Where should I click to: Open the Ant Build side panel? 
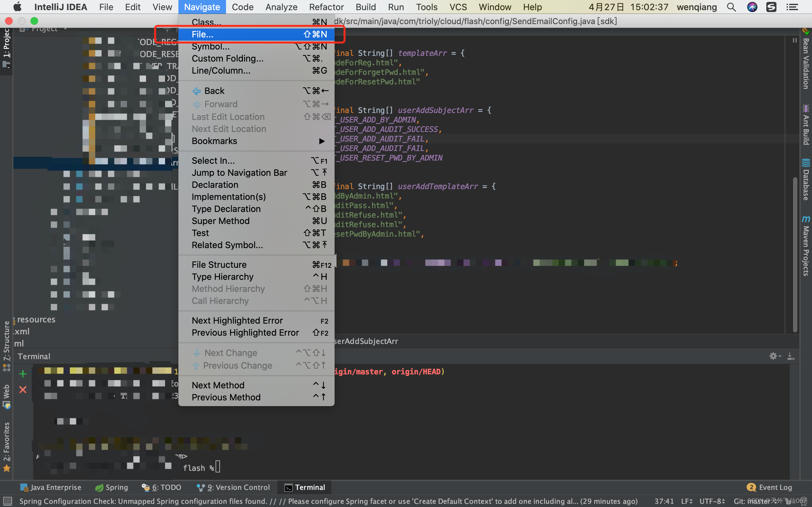806,125
